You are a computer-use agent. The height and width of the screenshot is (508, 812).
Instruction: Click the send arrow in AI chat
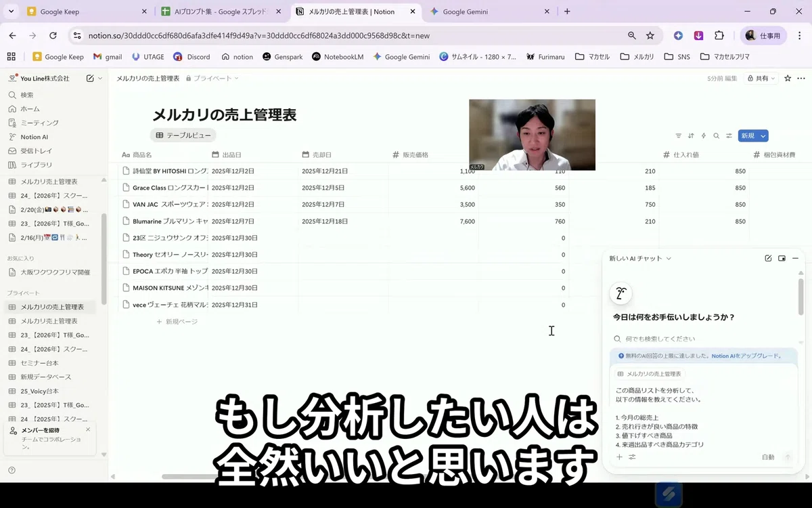(787, 457)
